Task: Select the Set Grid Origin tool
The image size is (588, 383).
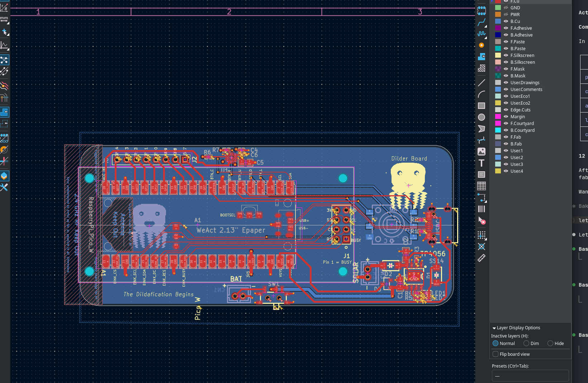Action: tap(482, 235)
